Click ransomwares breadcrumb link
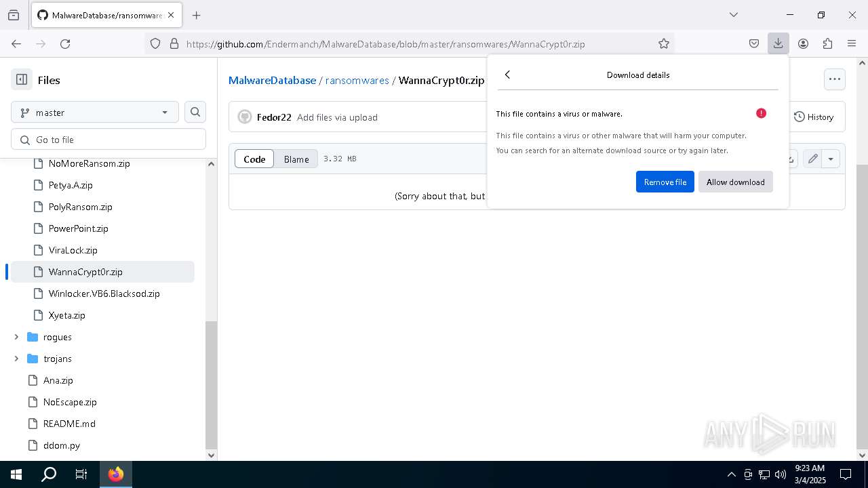This screenshot has width=868, height=488. click(357, 80)
